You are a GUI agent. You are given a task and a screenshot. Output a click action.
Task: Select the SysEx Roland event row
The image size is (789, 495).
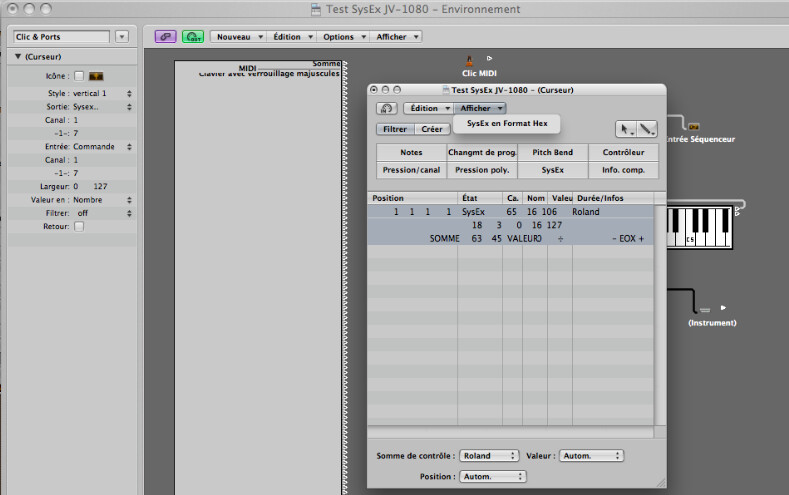pyautogui.click(x=510, y=212)
